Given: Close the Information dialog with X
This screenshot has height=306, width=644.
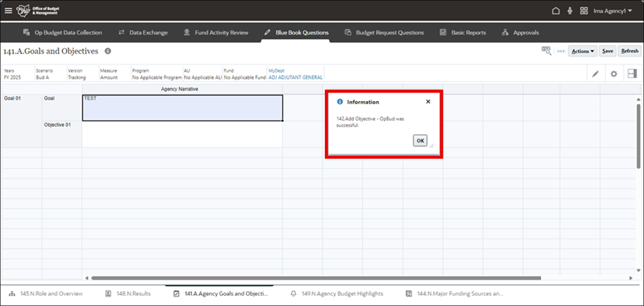Looking at the screenshot, I should pyautogui.click(x=428, y=102).
